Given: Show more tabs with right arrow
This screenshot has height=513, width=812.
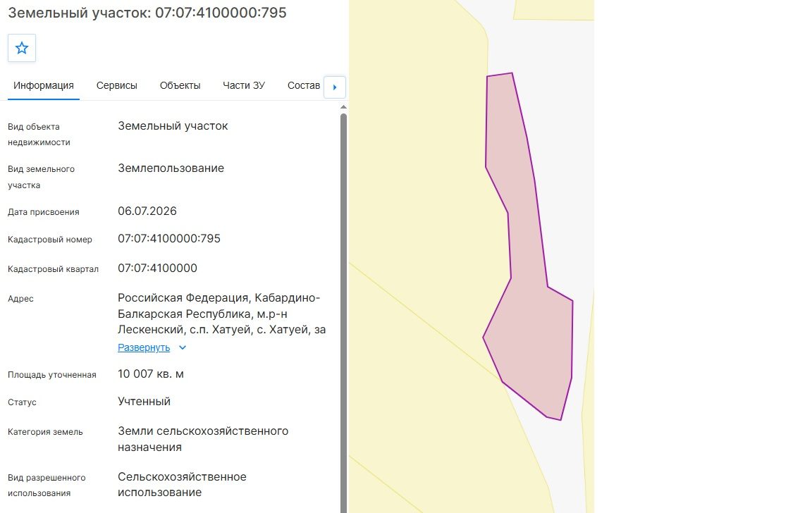Looking at the screenshot, I should click(335, 87).
